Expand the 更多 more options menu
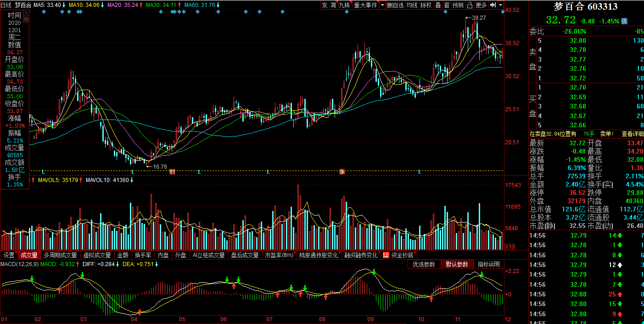Viewport: 644px width, 324px height. click(481, 5)
